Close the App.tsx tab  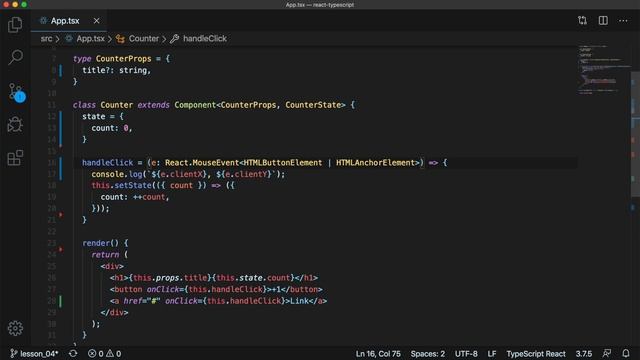pos(96,20)
